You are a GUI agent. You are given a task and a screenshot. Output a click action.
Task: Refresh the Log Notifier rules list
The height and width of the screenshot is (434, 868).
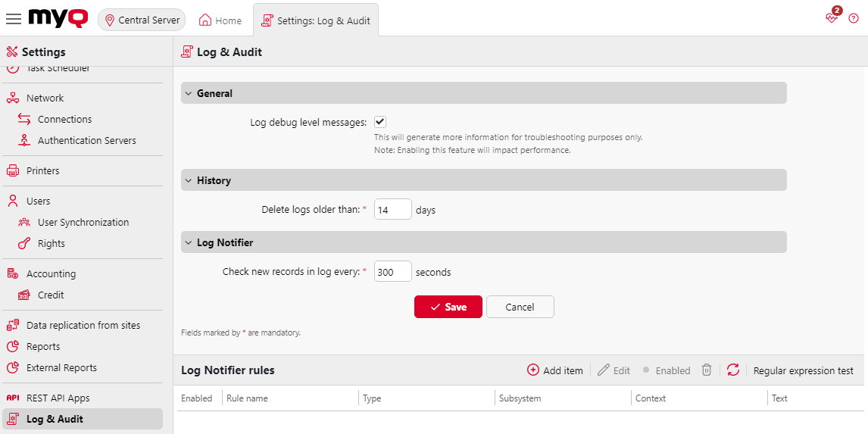[x=732, y=370]
